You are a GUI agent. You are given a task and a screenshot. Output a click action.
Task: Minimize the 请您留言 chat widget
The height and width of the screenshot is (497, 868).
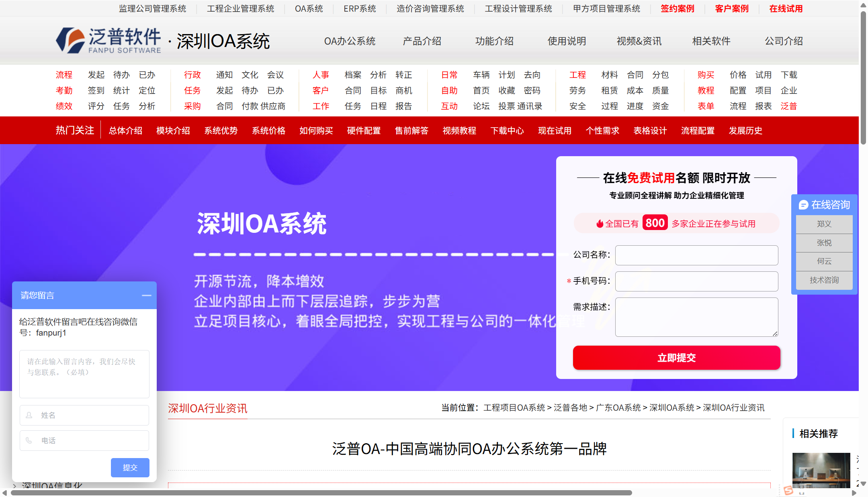[146, 295]
